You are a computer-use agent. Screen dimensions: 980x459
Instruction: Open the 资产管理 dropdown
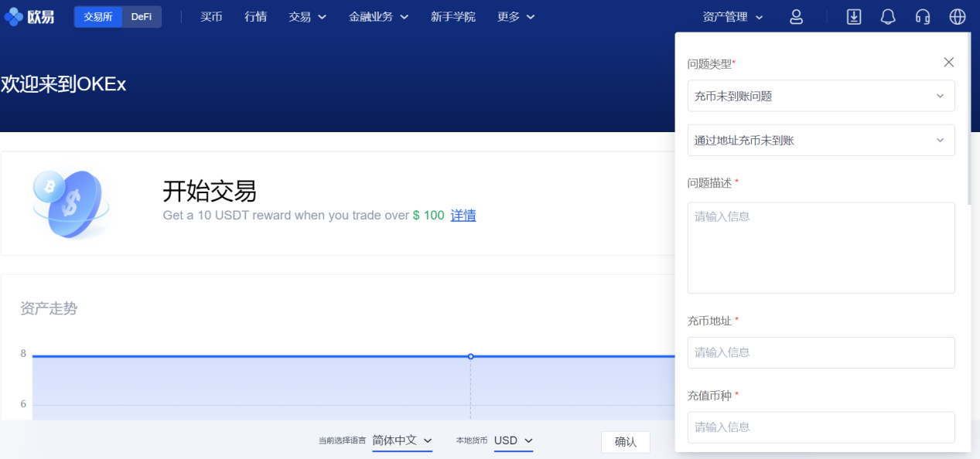pos(733,17)
